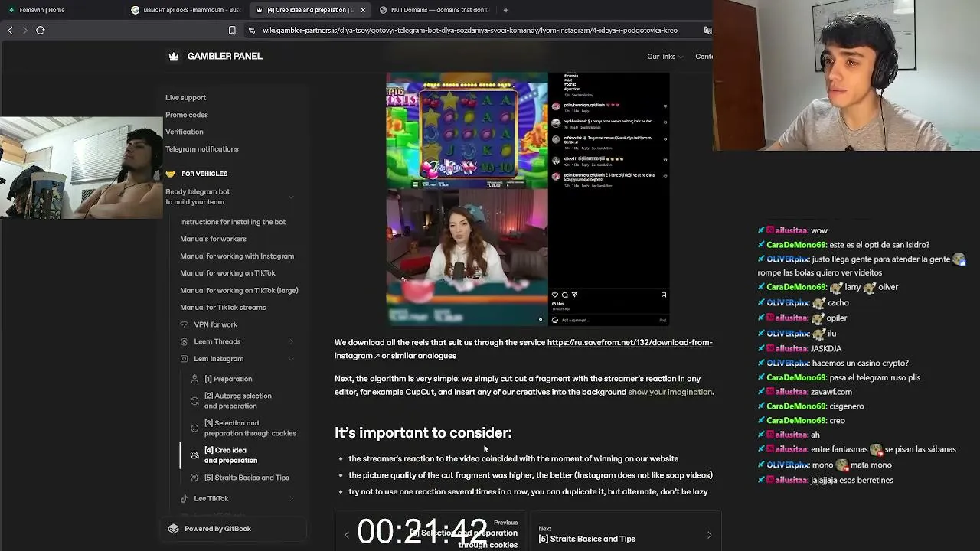Open Instructions for installing the bot
Image resolution: width=980 pixels, height=551 pixels.
tap(233, 222)
